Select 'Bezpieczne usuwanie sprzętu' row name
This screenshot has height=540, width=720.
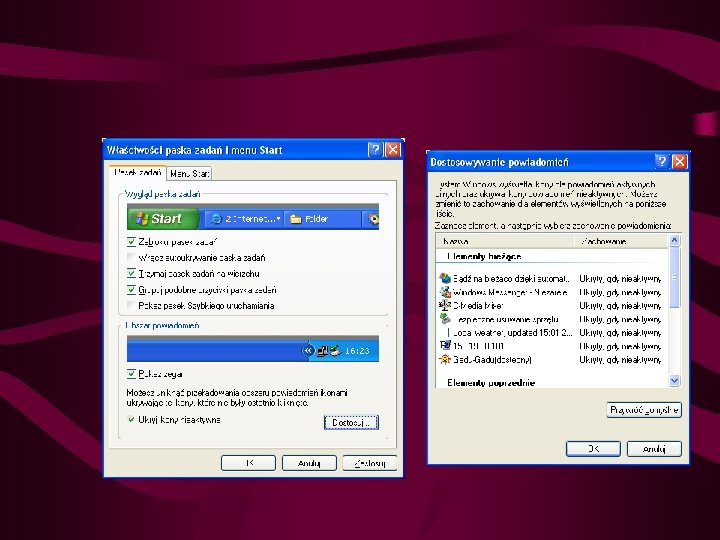[506, 319]
